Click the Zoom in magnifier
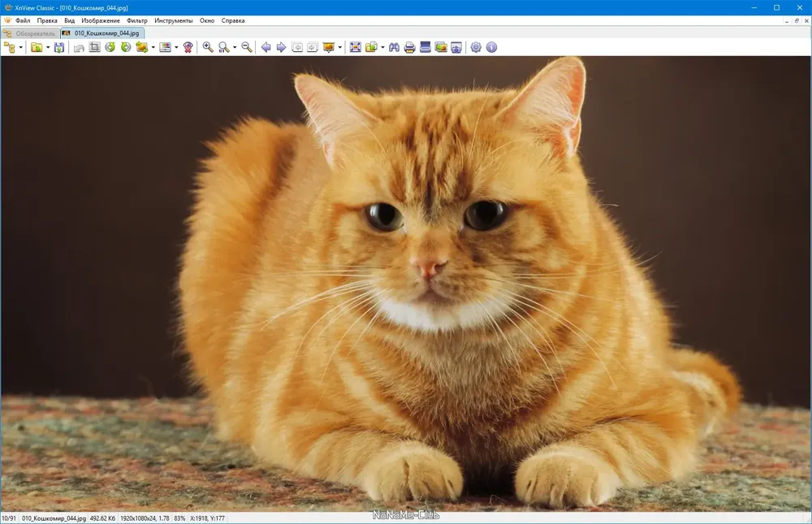Image resolution: width=812 pixels, height=524 pixels. pos(208,48)
